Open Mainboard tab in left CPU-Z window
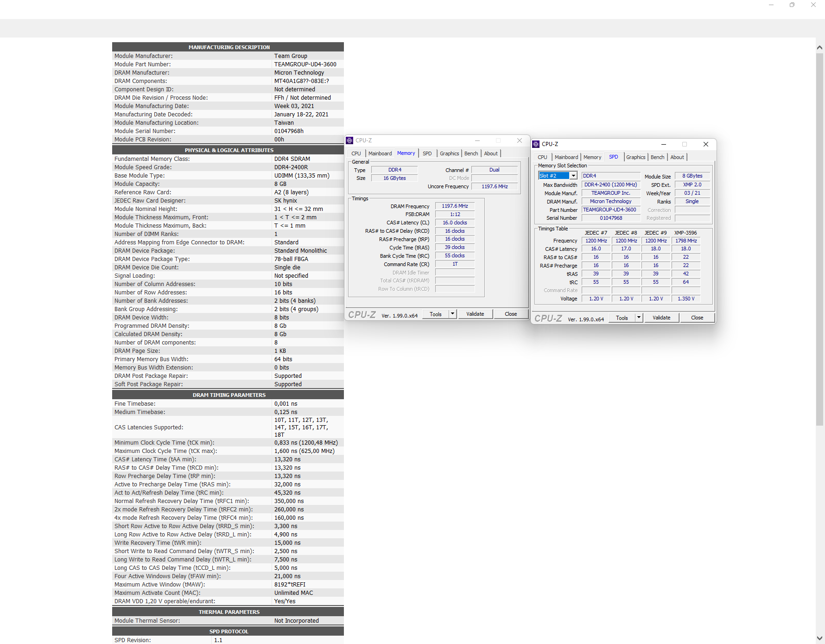 [x=380, y=153]
